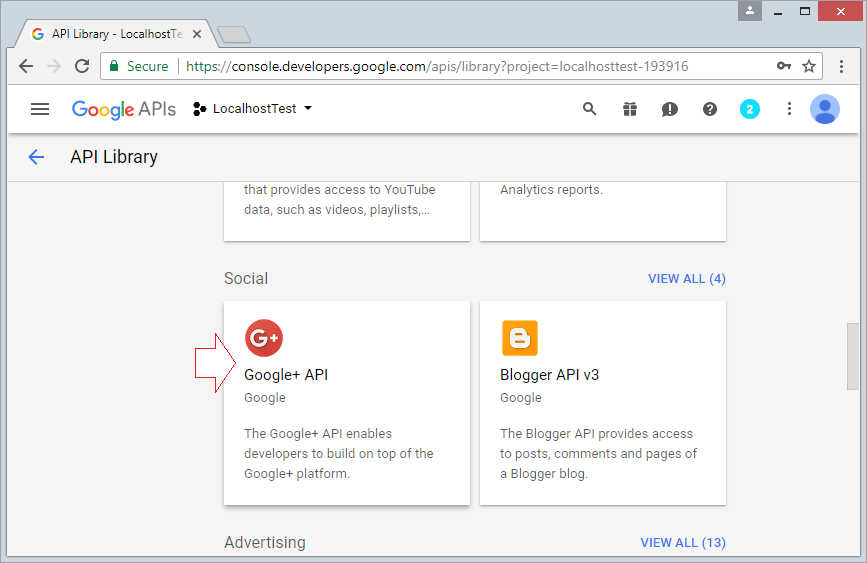
Task: Go back using the blue API Library arrow
Action: point(36,157)
